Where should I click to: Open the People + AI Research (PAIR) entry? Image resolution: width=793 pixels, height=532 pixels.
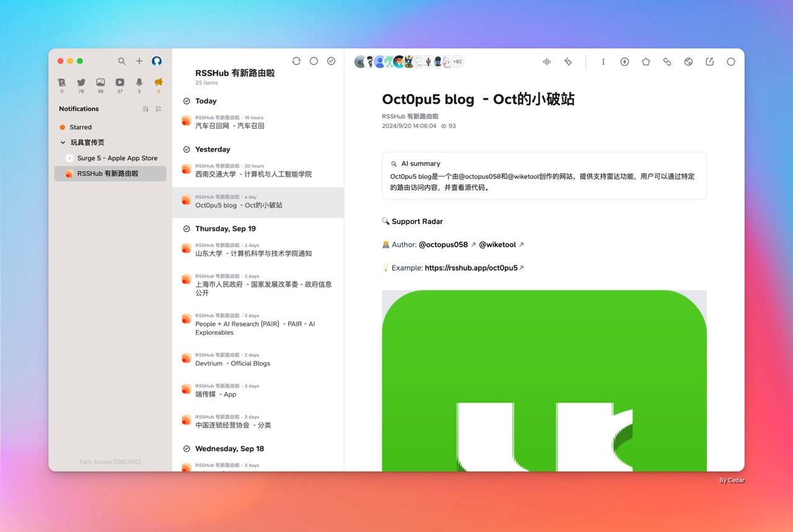[x=258, y=325]
